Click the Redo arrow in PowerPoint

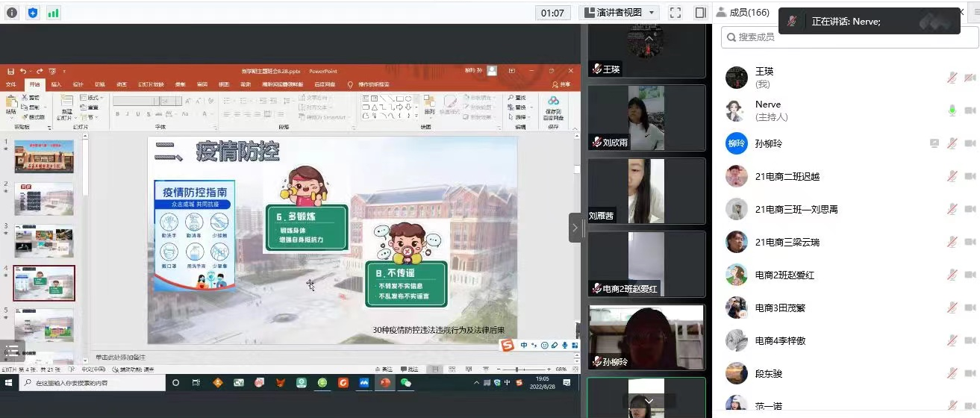[x=41, y=71]
